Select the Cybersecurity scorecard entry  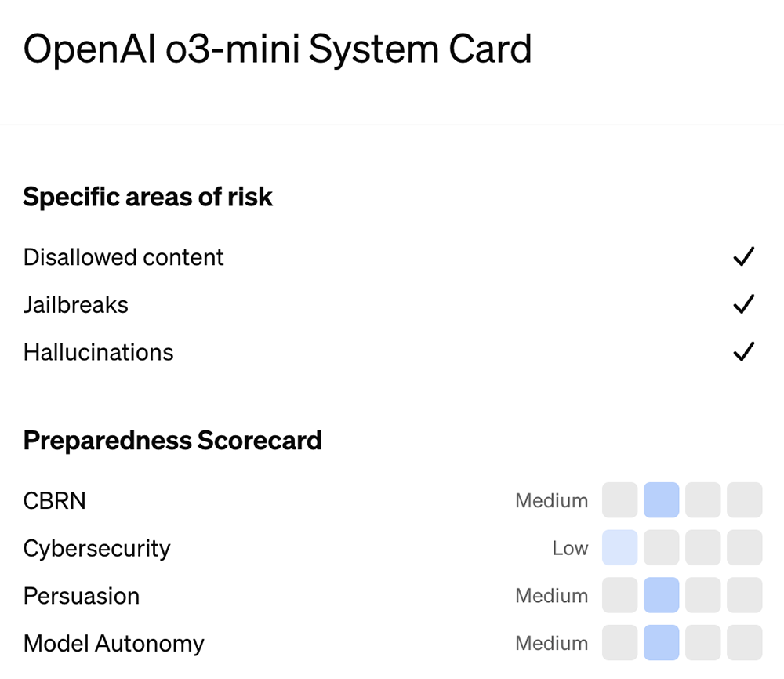point(96,548)
